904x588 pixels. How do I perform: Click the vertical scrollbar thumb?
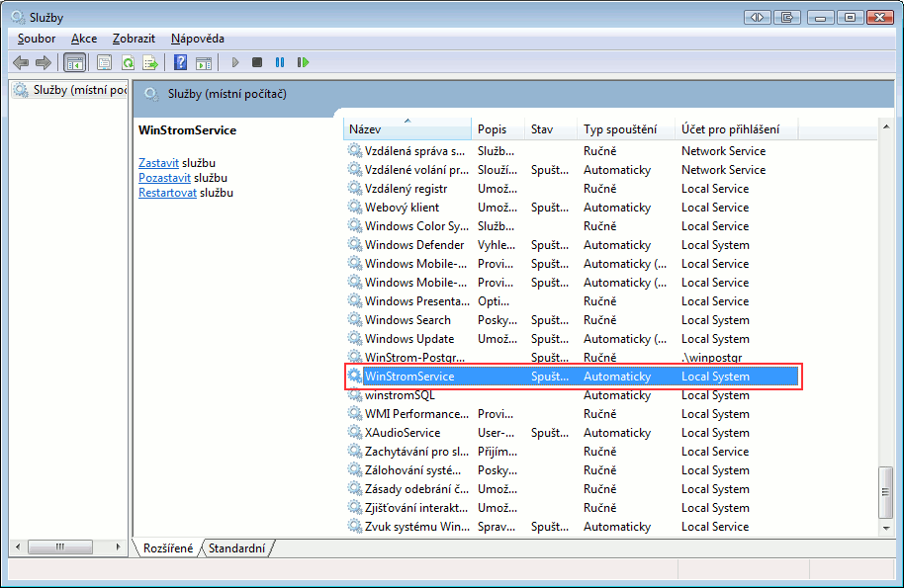[x=886, y=491]
